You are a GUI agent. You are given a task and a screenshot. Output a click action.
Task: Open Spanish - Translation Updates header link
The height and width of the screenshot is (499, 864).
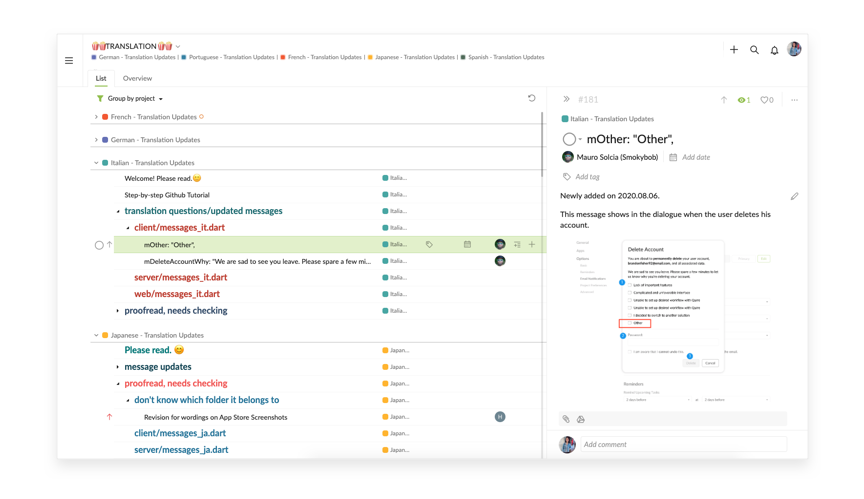click(x=502, y=57)
